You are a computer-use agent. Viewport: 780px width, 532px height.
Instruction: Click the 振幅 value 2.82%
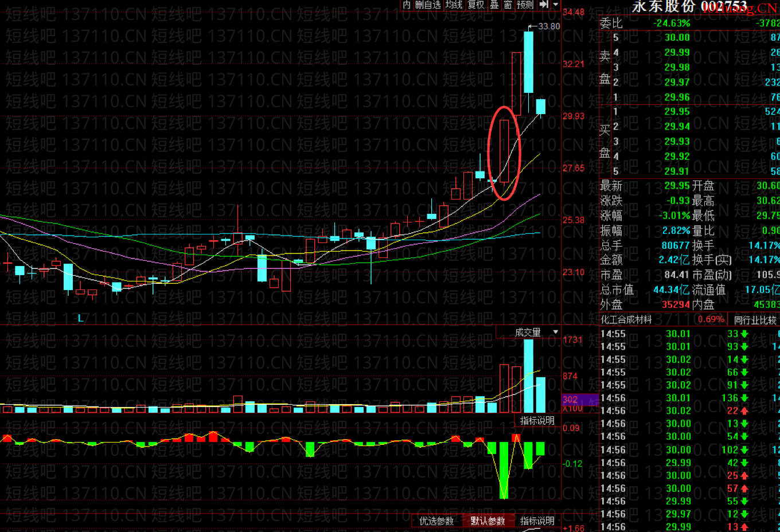pos(677,230)
